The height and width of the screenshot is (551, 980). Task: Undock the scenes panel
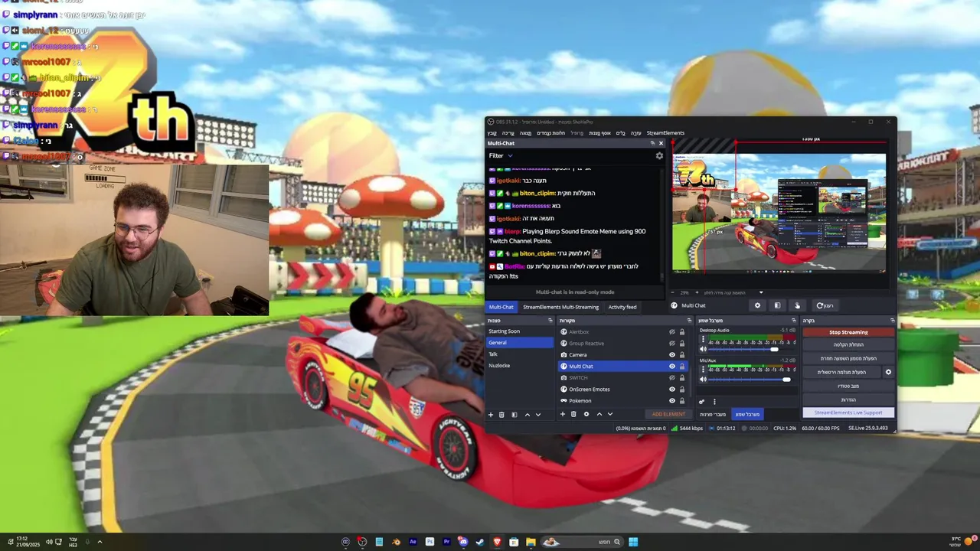(x=550, y=321)
